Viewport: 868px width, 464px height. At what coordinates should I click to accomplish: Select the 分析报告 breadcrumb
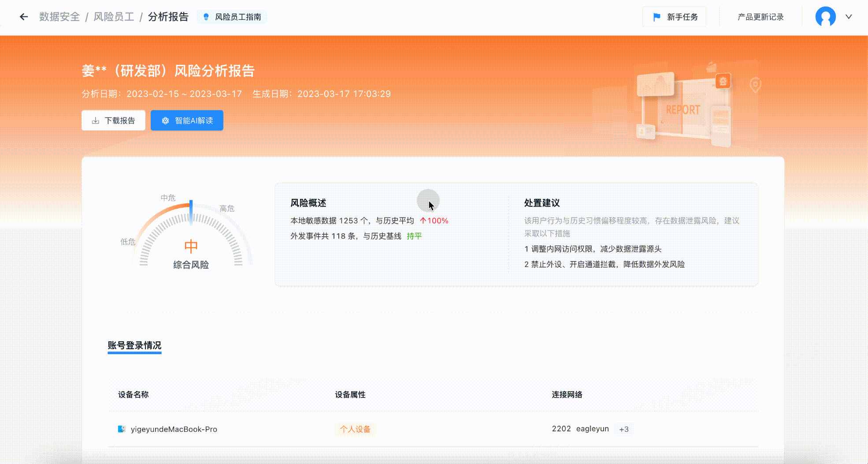tap(168, 17)
